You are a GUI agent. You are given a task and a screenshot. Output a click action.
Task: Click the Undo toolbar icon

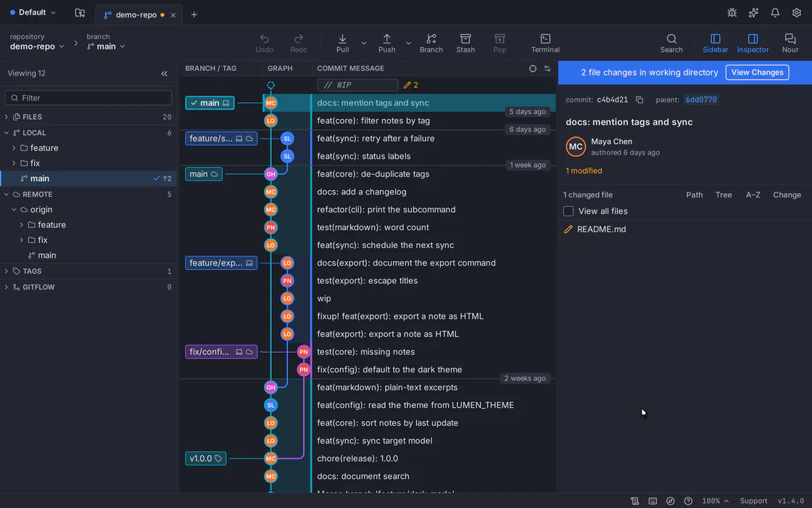point(264,39)
